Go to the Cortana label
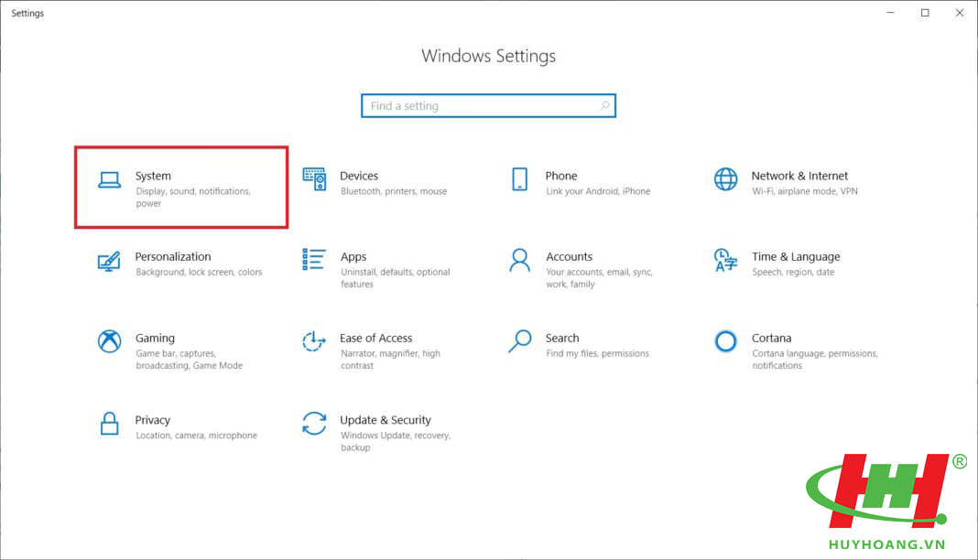Viewport: 978px width, 560px height. click(772, 339)
